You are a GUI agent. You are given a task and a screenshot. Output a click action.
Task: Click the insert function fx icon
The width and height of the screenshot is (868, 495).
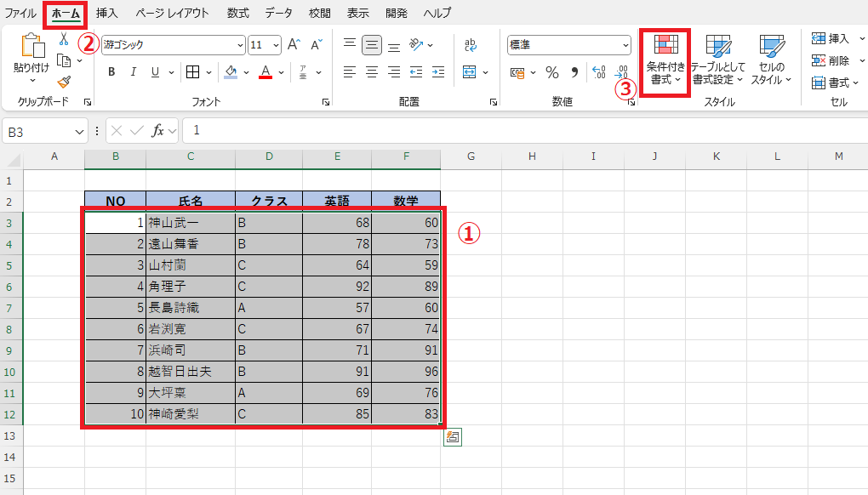click(x=157, y=130)
